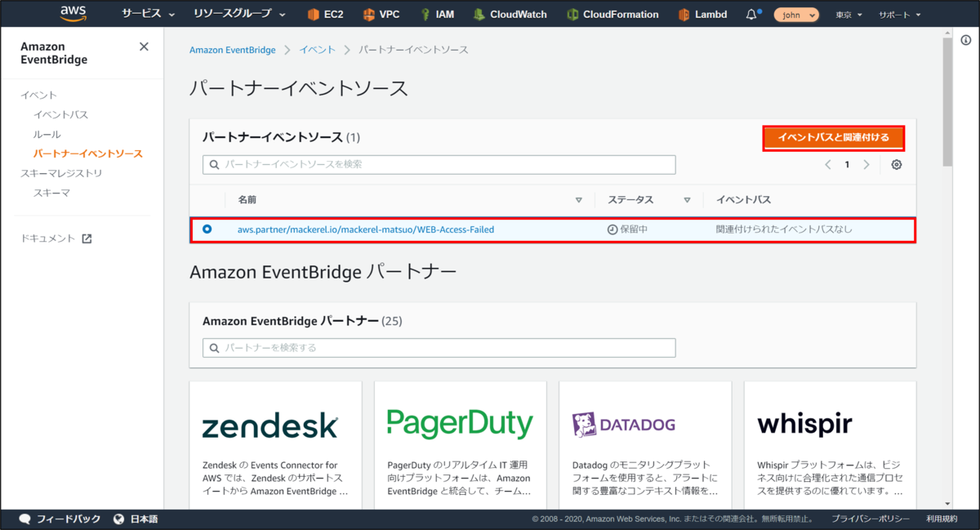Select イベントバス in the sidebar
Viewport: 980px width, 530px height.
(x=60, y=114)
